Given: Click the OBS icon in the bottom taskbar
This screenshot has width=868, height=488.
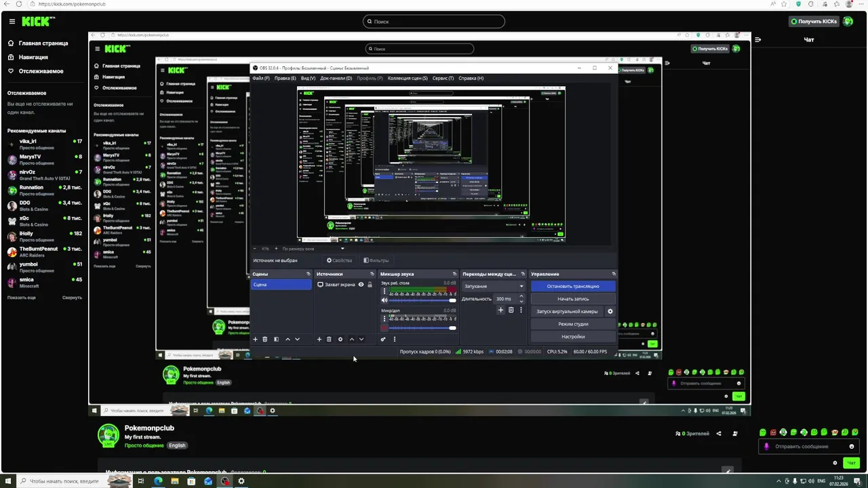Looking at the screenshot, I should click(224, 481).
